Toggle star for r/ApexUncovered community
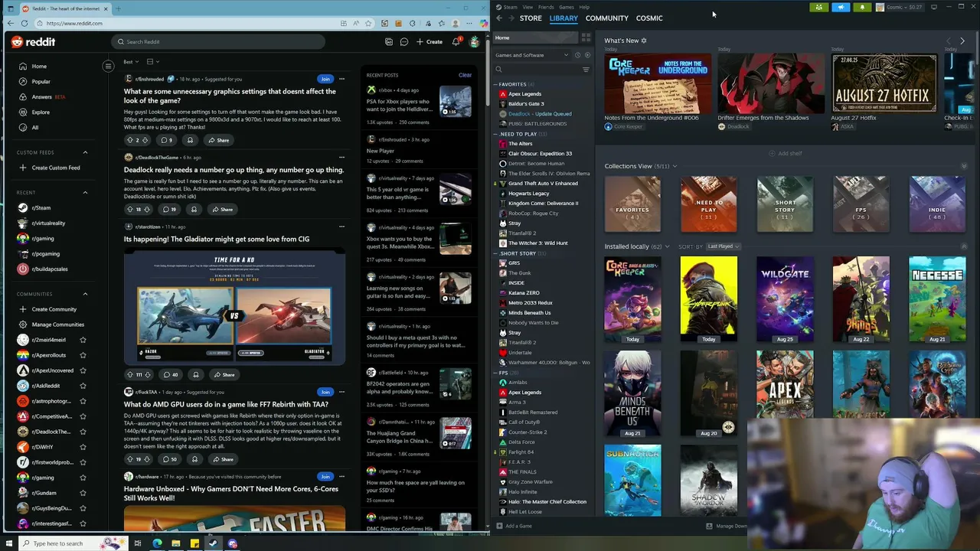Image resolution: width=980 pixels, height=551 pixels. click(83, 370)
